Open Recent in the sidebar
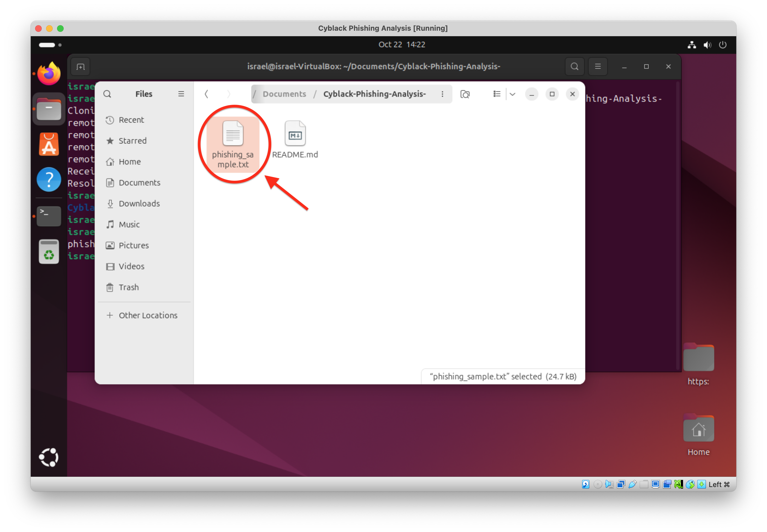Viewport: 767px width, 532px height. point(131,120)
